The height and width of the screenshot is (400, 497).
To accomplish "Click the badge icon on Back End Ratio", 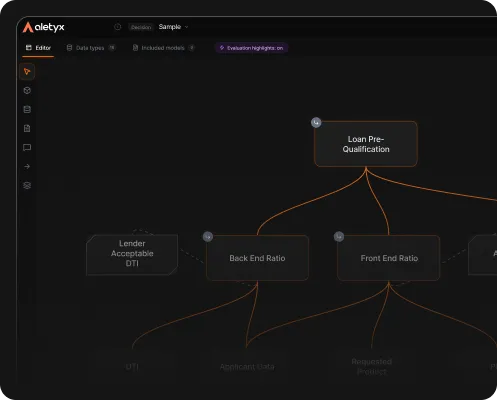I will tap(208, 237).
